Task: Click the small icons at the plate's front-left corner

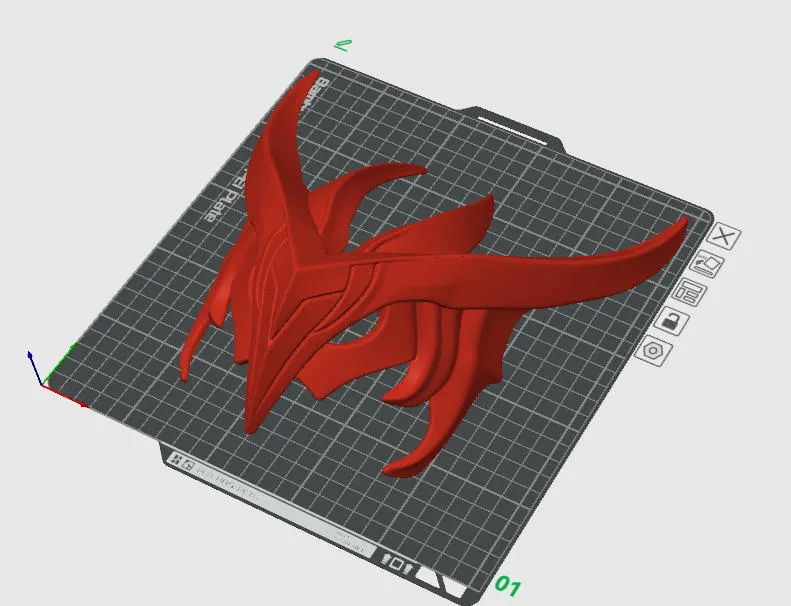Action: tap(181, 462)
